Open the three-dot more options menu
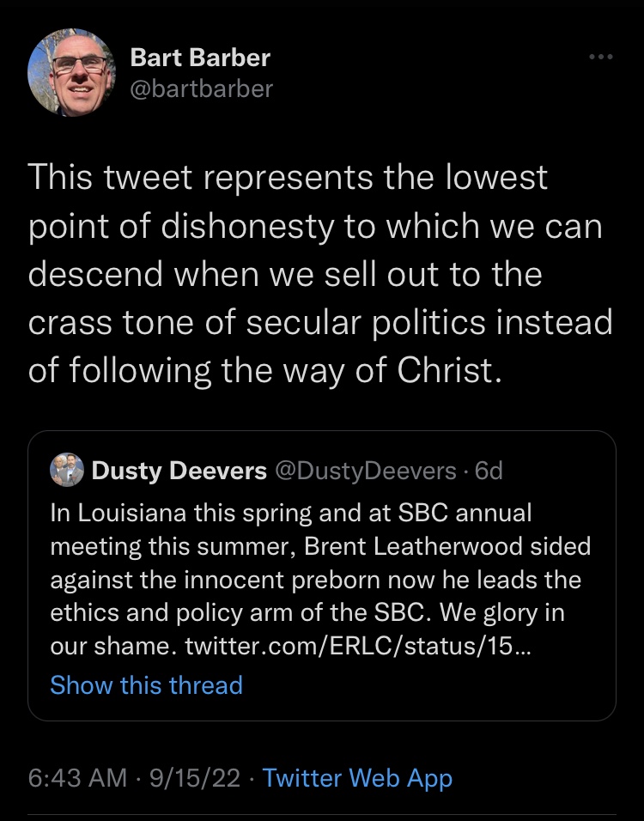644x821 pixels. tap(600, 58)
